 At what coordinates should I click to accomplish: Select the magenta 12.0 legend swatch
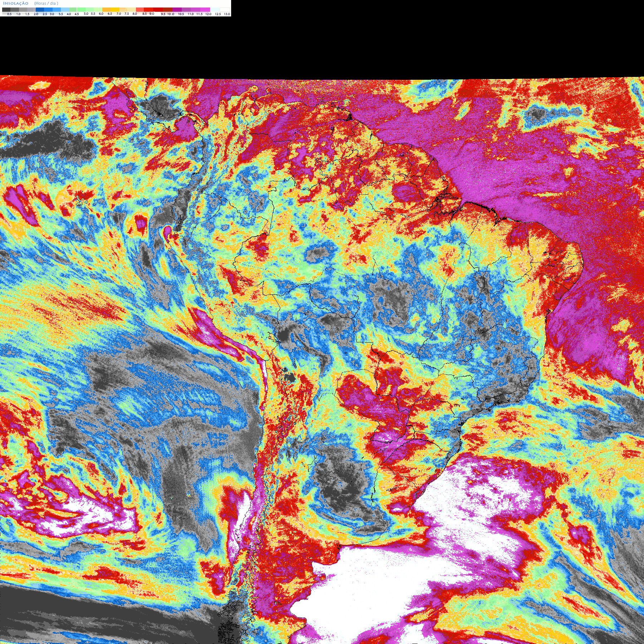(205, 10)
